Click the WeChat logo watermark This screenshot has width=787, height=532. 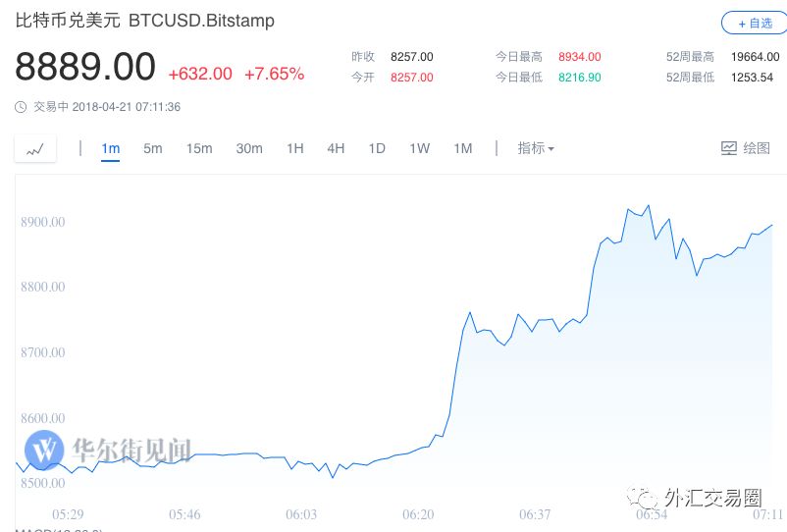pos(642,498)
